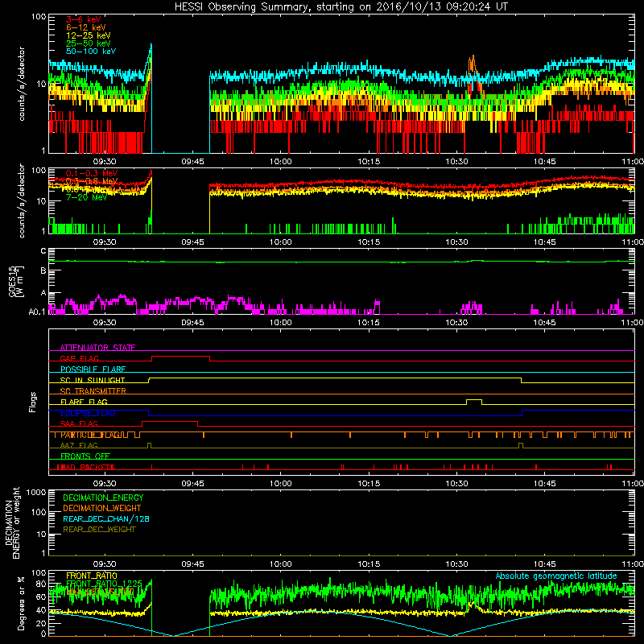The image size is (644, 644).
Task: Click the SC_TRANSMITTER flag label
Action: coord(93,391)
